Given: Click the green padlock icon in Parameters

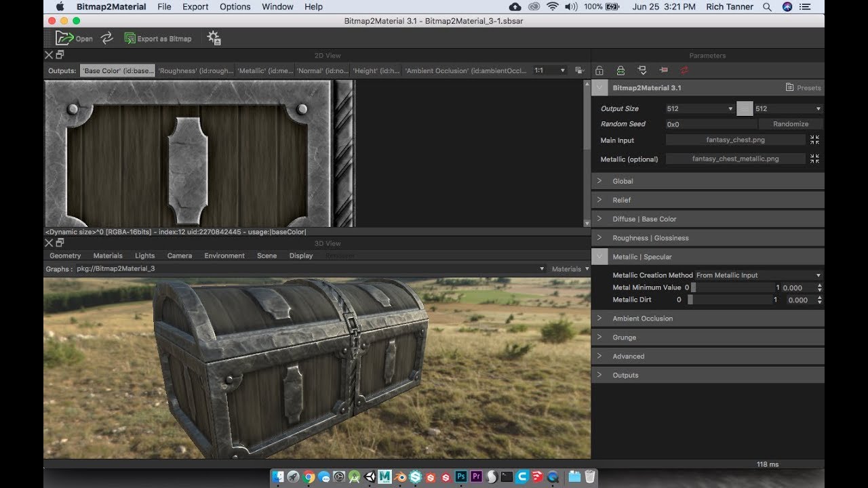Looking at the screenshot, I should click(x=620, y=70).
